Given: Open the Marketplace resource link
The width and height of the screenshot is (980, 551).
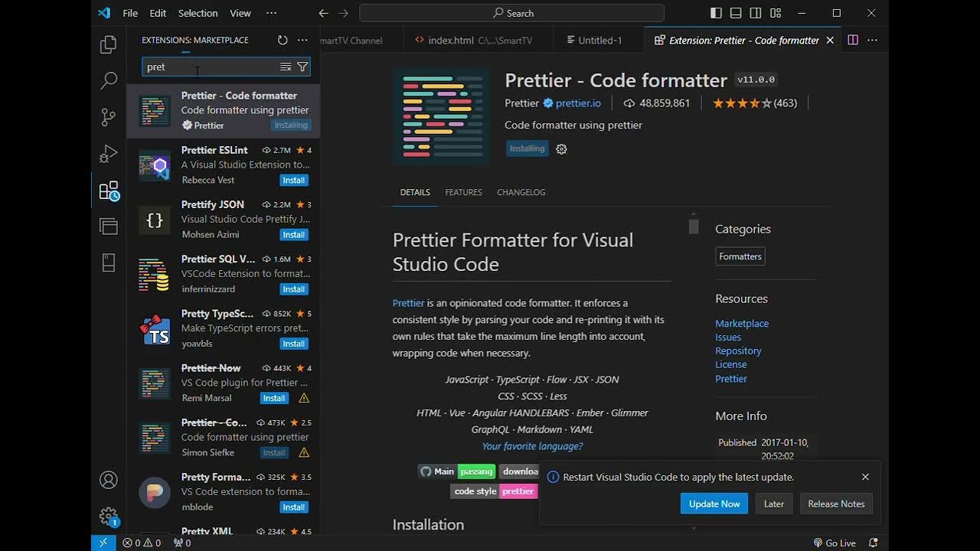Looking at the screenshot, I should pos(742,324).
